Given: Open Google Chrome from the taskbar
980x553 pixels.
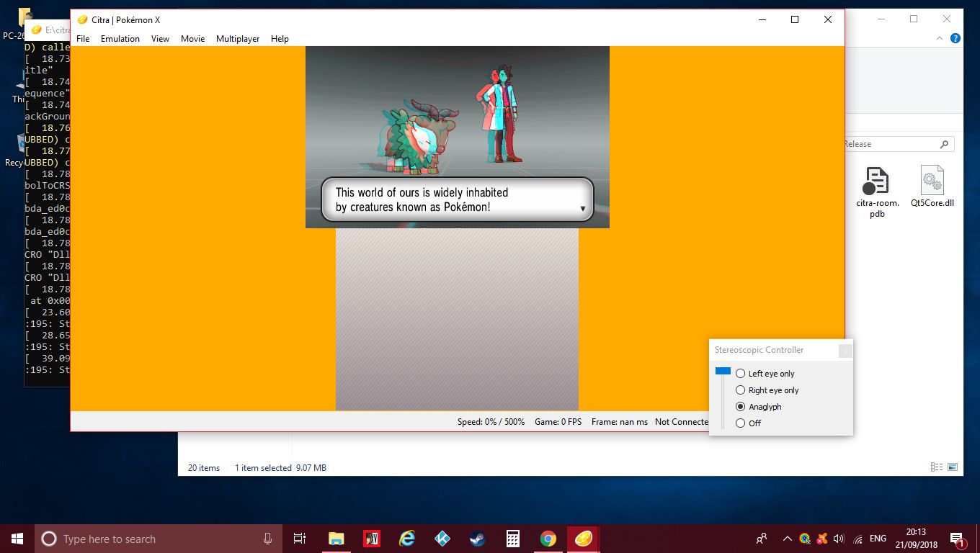Looking at the screenshot, I should click(x=548, y=539).
